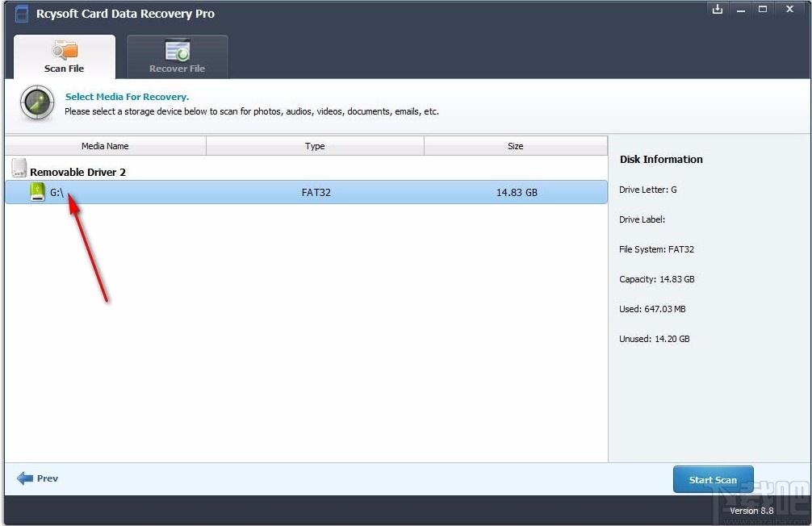Click the Prev back arrow icon
812x526 pixels.
pyautogui.click(x=25, y=478)
